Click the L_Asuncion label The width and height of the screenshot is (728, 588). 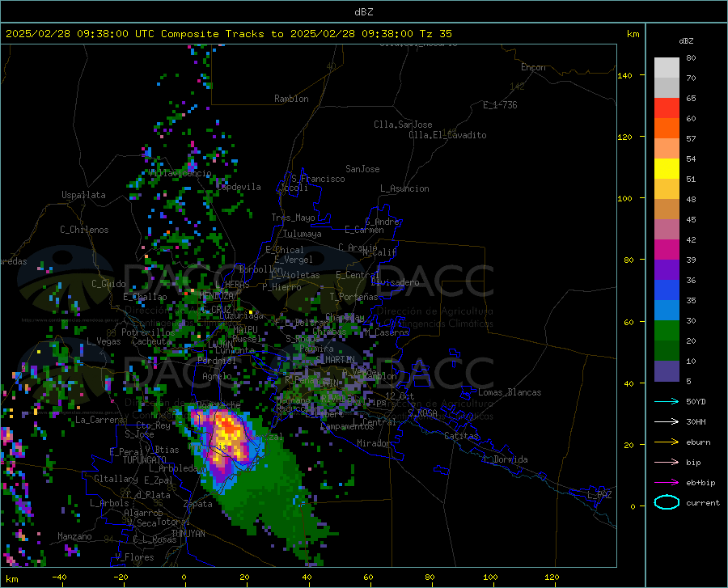click(x=404, y=188)
